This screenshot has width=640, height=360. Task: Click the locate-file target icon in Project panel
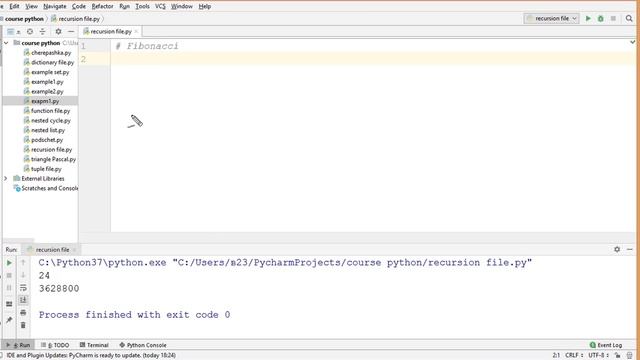tap(30, 31)
